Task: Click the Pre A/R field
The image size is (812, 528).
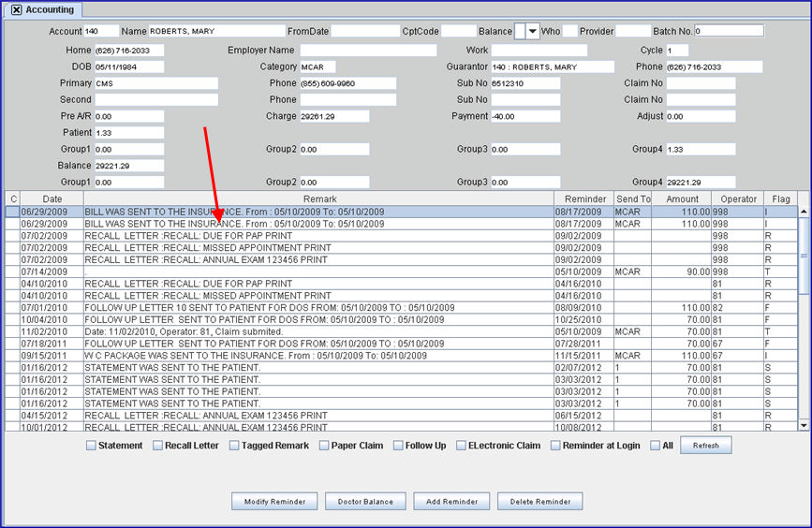Action: [x=129, y=116]
